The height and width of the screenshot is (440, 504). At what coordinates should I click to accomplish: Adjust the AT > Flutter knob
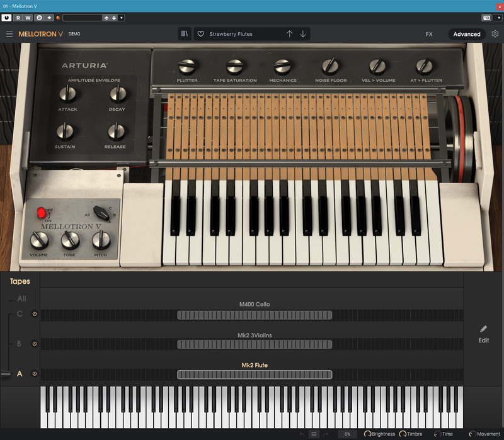click(424, 67)
